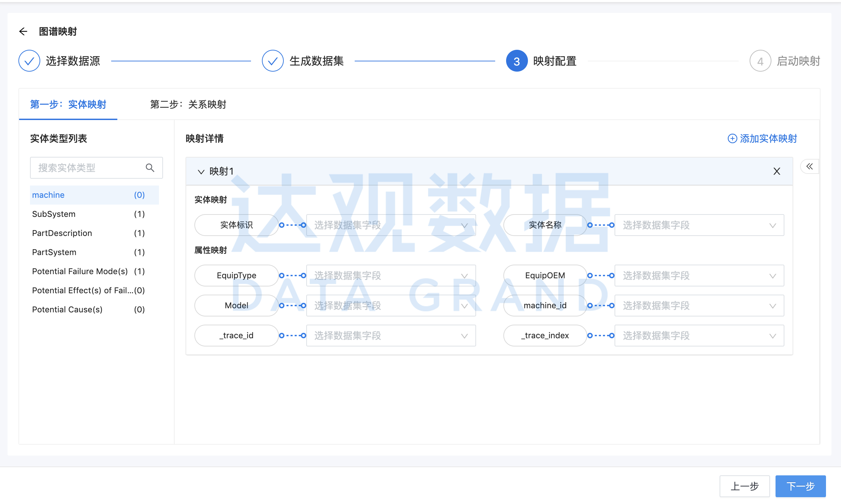Open the EquipOEM field dropdown
Image resolution: width=841 pixels, height=504 pixels.
pos(699,276)
